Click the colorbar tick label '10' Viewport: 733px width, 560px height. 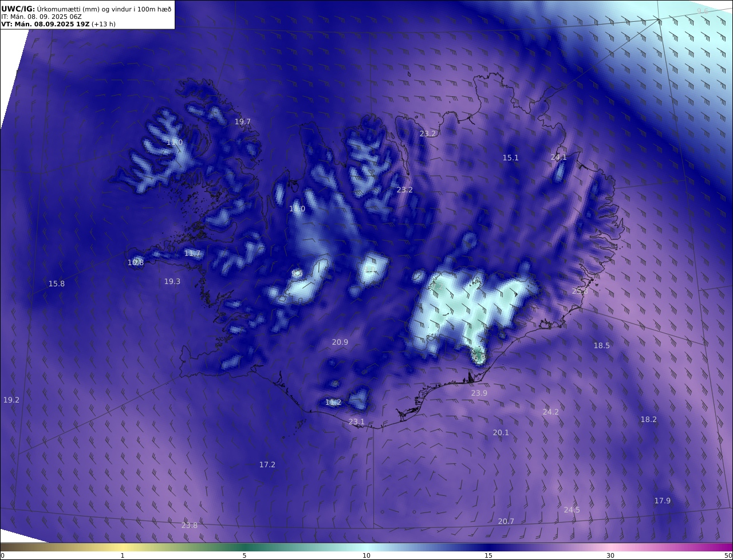tap(366, 555)
